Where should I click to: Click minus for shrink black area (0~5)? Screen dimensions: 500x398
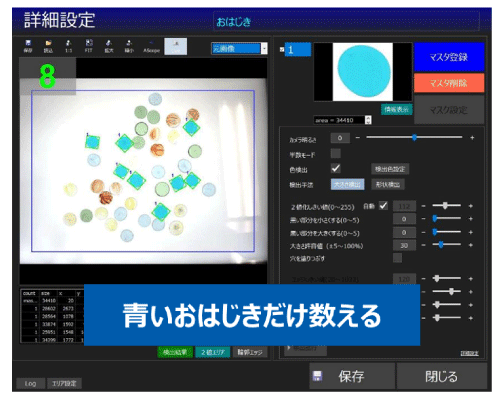click(x=423, y=219)
